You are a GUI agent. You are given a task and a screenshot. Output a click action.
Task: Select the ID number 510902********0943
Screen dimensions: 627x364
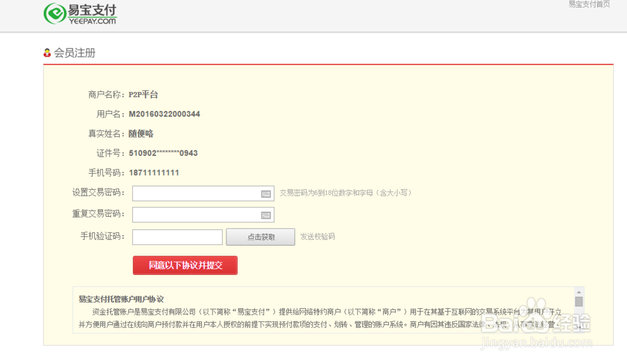pos(163,153)
